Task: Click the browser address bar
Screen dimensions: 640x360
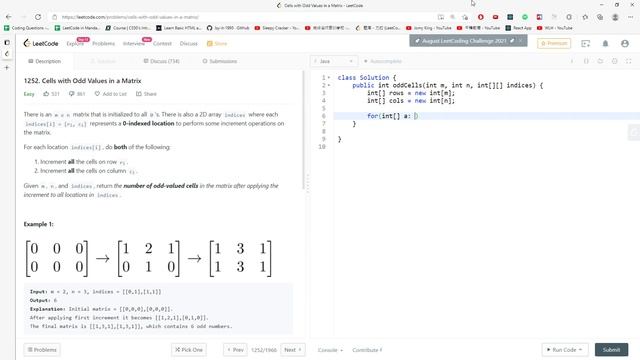Action: tap(245, 17)
